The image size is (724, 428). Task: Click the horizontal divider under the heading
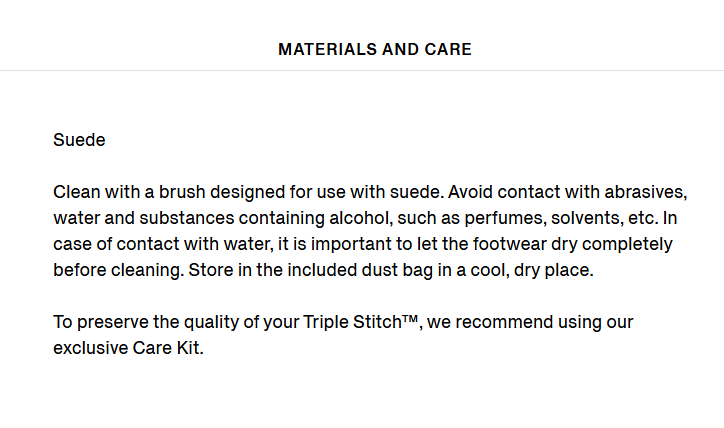362,71
